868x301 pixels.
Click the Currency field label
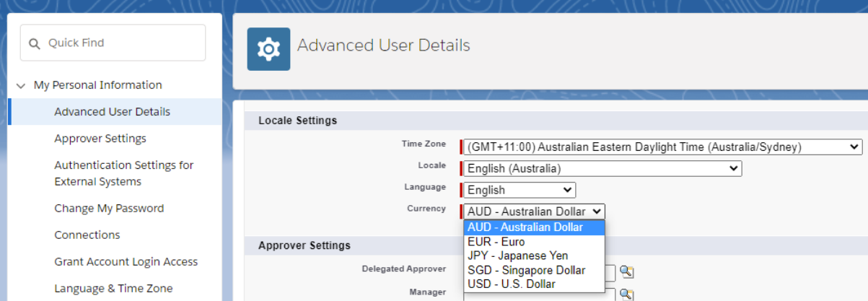(x=426, y=209)
